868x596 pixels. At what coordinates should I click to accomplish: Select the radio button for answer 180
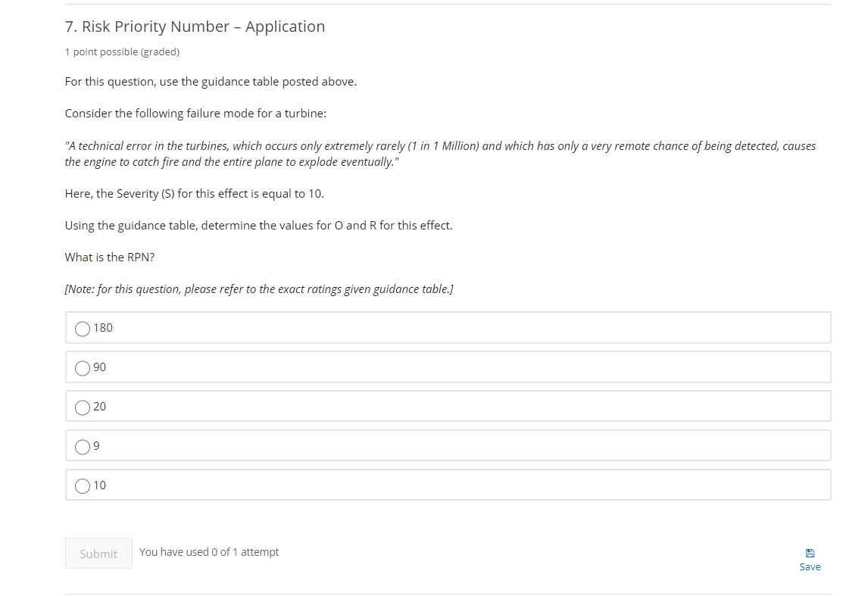point(83,329)
